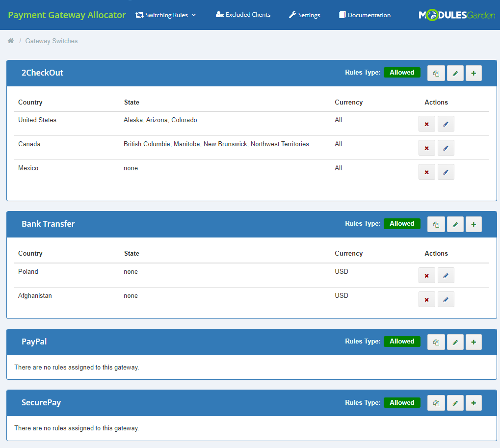Click the copy rules icon for SecurePay

click(x=436, y=403)
